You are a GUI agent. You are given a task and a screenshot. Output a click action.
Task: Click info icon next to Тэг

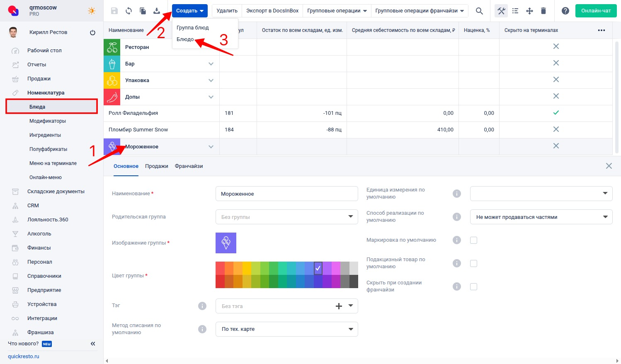202,306
